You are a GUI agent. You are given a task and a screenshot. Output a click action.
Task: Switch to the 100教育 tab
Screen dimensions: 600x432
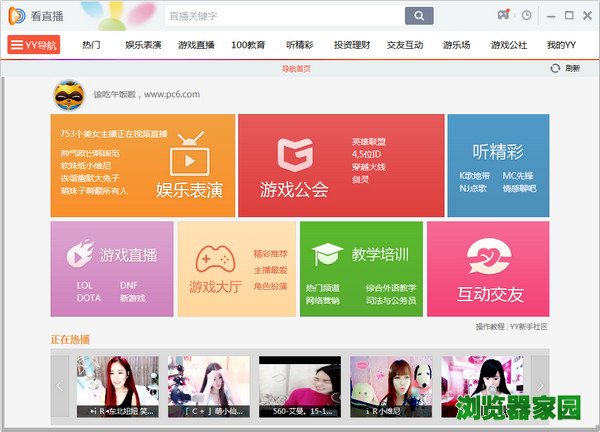(247, 45)
